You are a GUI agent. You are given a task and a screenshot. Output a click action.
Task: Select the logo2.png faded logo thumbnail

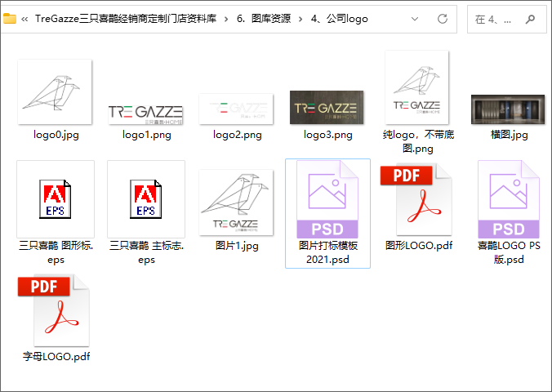coord(236,109)
